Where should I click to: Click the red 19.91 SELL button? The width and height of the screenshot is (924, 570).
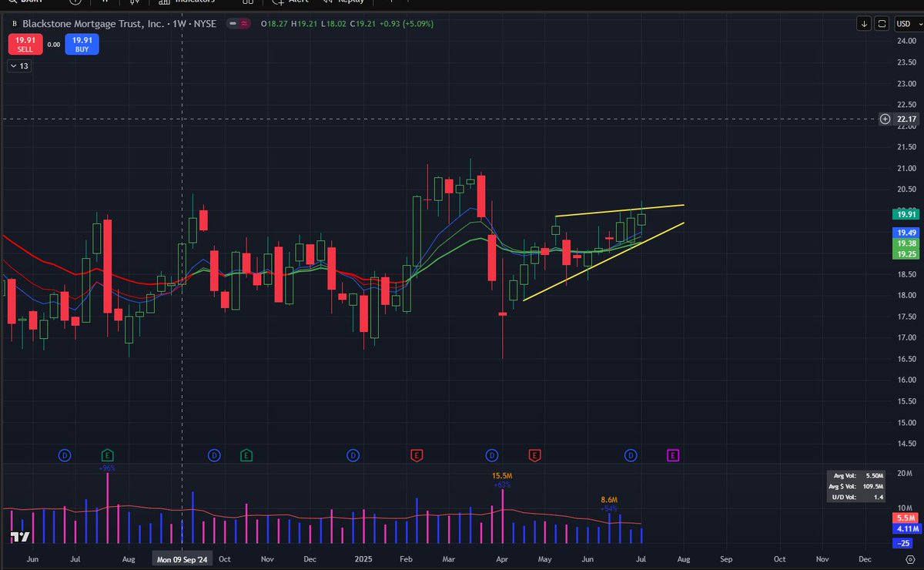click(x=25, y=44)
